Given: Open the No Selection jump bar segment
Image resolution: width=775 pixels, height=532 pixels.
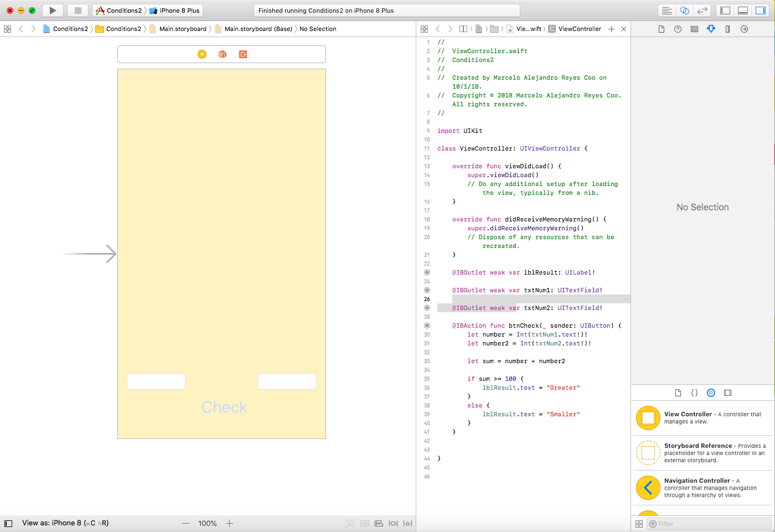Looking at the screenshot, I should (x=318, y=29).
